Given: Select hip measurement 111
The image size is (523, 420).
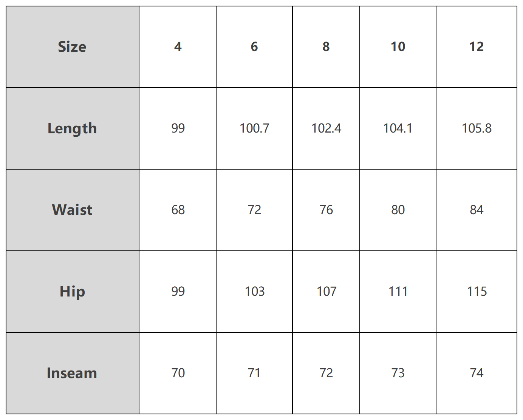Looking at the screenshot, I should (x=398, y=292).
